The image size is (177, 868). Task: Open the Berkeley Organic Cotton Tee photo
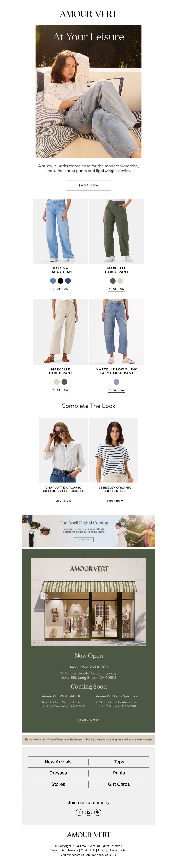tap(113, 450)
